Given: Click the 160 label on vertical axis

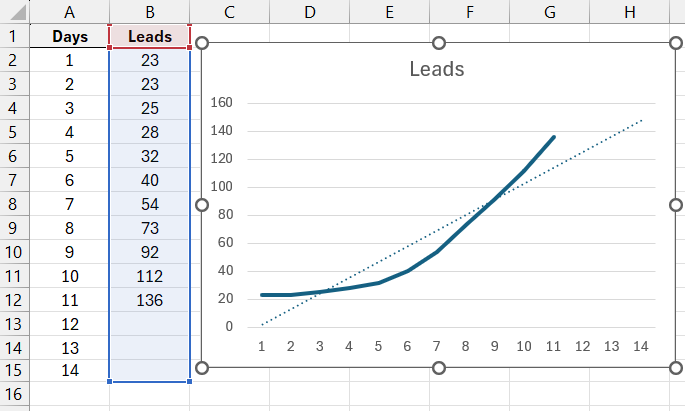Looking at the screenshot, I should point(221,103).
